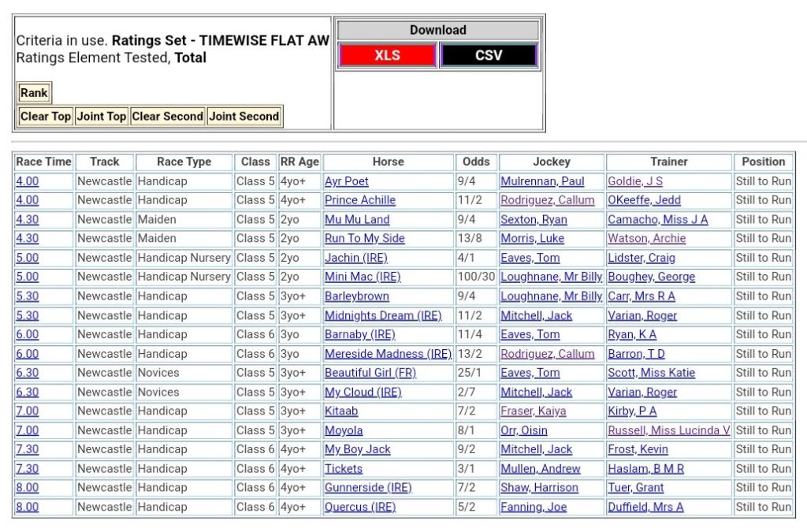807x532 pixels.
Task: Select the Joint Top filter
Action: click(101, 116)
